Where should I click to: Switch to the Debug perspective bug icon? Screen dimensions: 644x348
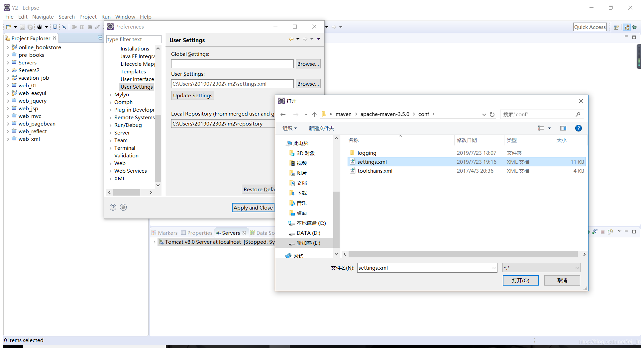point(635,27)
